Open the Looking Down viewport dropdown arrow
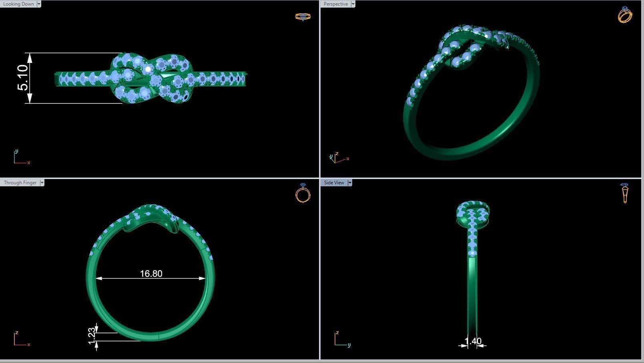This screenshot has height=363, width=644. pyautogui.click(x=39, y=4)
